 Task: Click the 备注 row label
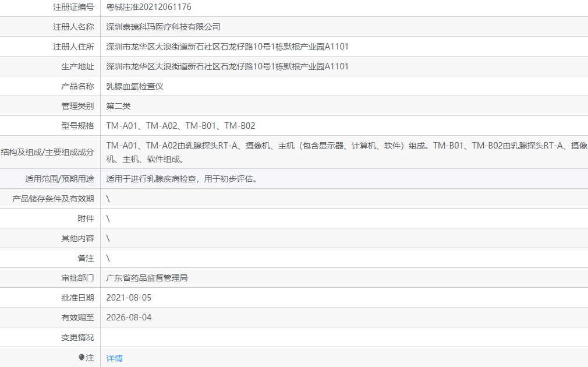tap(86, 259)
